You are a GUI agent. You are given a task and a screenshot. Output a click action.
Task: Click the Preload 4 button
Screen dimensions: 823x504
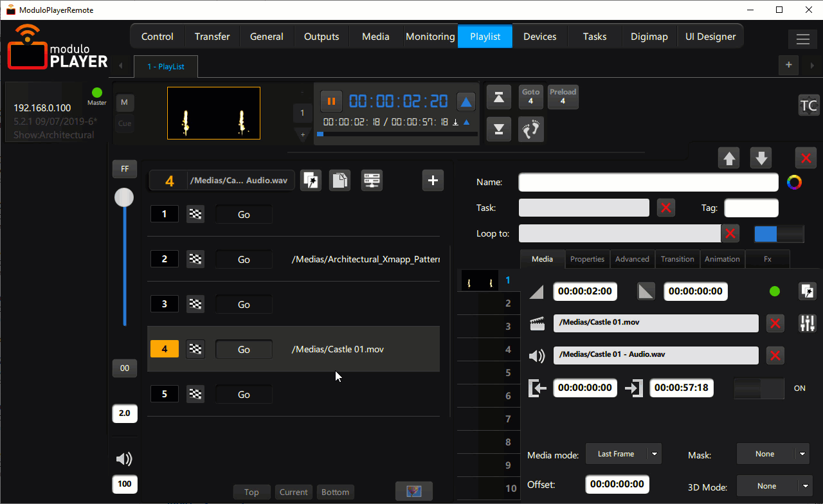click(x=563, y=96)
